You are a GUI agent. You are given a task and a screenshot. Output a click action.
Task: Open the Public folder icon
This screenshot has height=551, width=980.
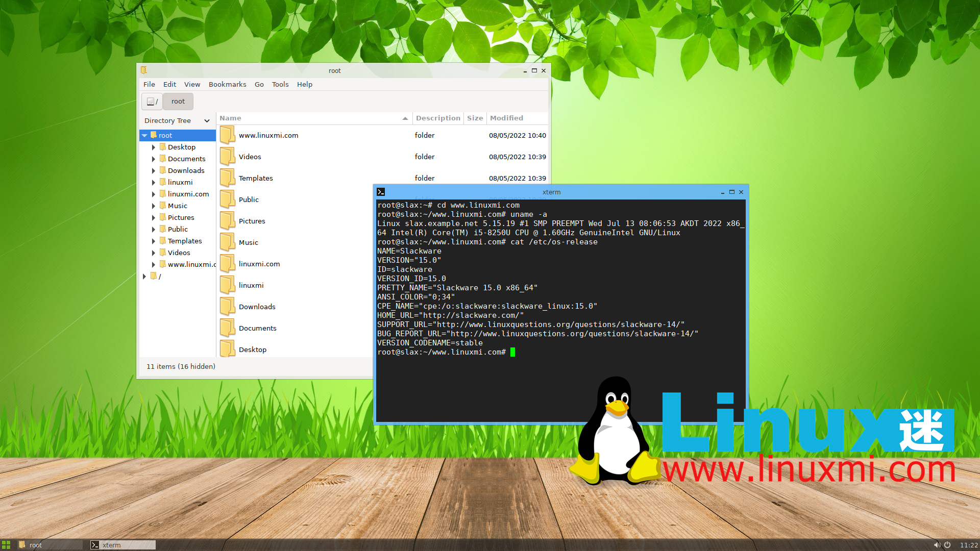point(228,198)
